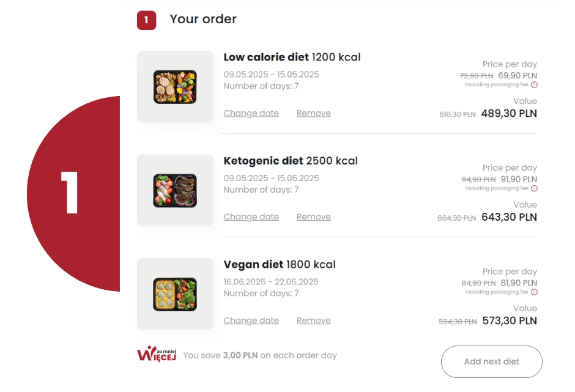Click the Add next diet button
This screenshot has height=392, width=575.
tap(492, 361)
